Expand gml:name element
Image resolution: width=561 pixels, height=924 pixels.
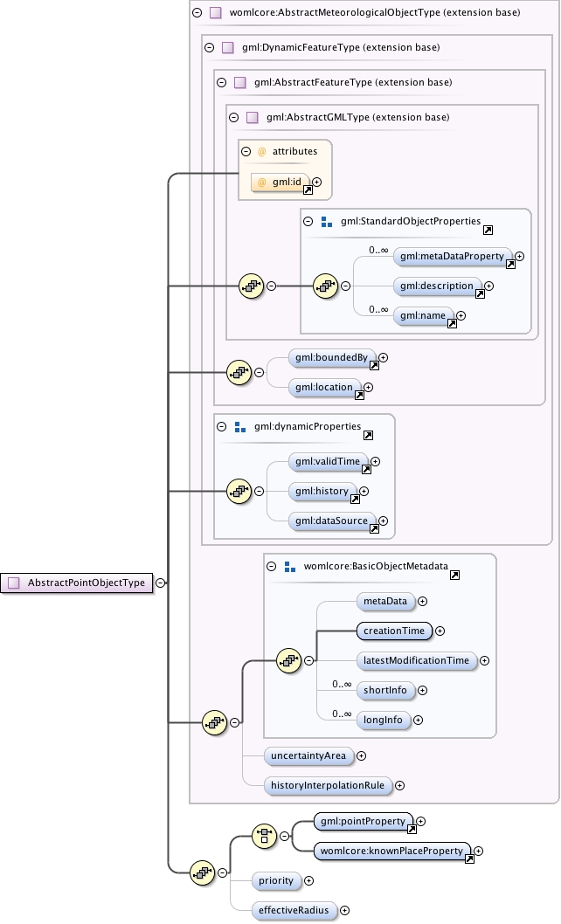tap(461, 316)
